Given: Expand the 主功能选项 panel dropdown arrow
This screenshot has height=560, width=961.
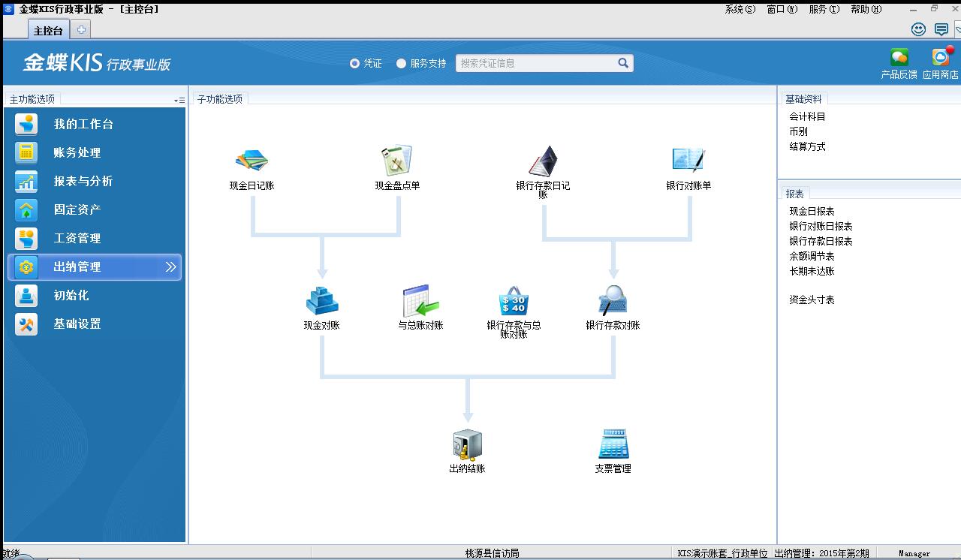Looking at the screenshot, I should tap(179, 100).
